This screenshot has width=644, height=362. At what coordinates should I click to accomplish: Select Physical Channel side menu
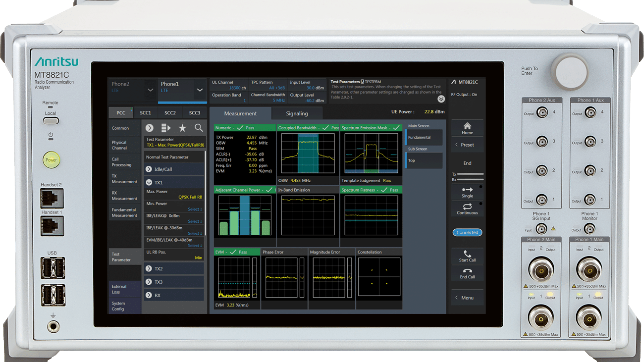click(125, 145)
